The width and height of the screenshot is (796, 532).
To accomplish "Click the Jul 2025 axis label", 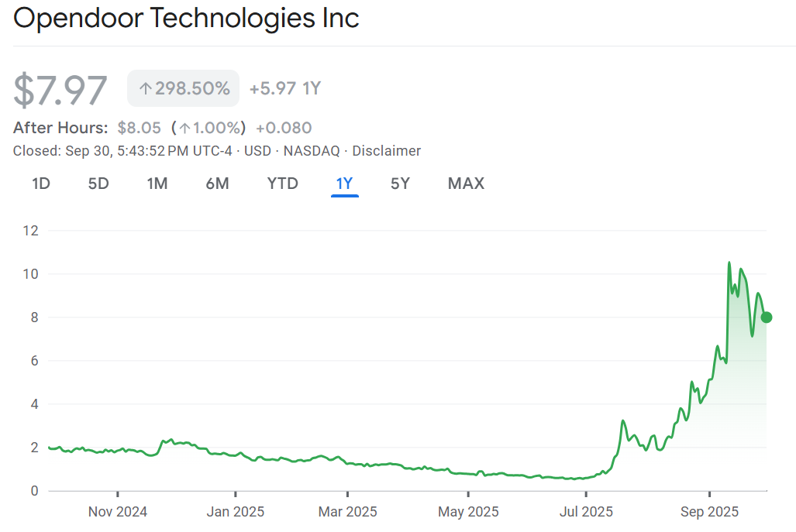I will 586,512.
